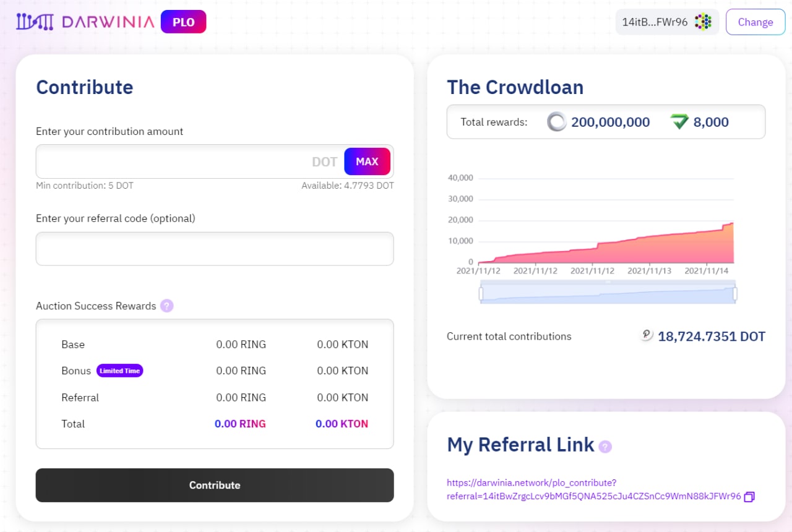Click the Base row 0.00 RING value

click(x=241, y=345)
